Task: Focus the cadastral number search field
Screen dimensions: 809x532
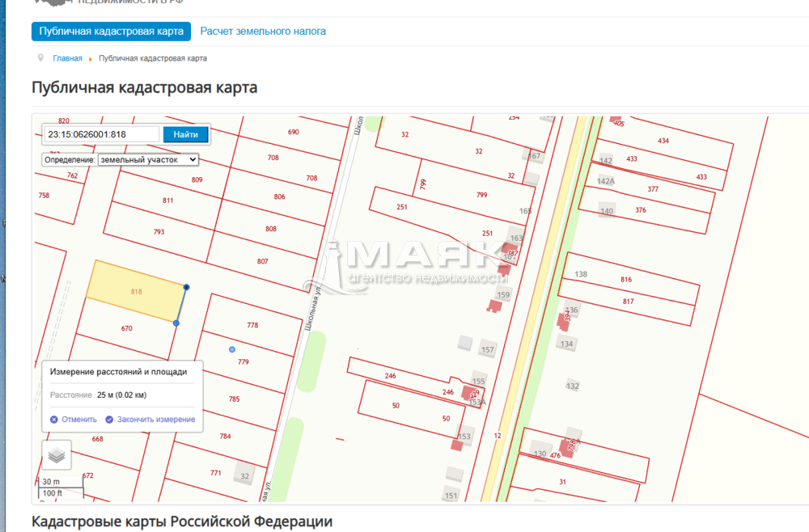Action: coord(100,134)
